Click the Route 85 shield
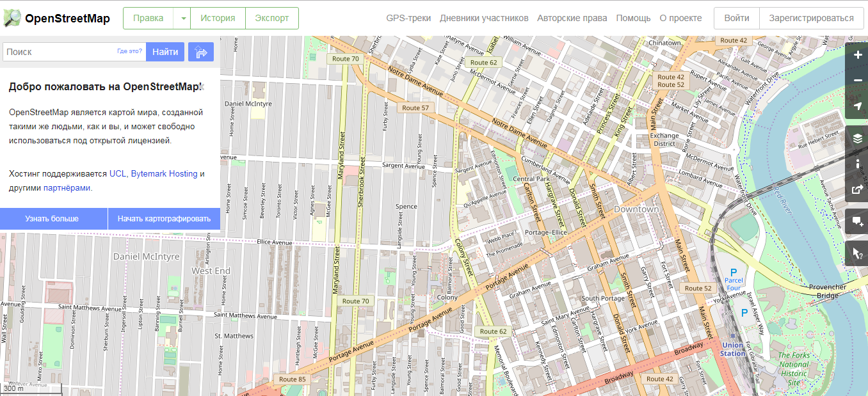 point(293,379)
